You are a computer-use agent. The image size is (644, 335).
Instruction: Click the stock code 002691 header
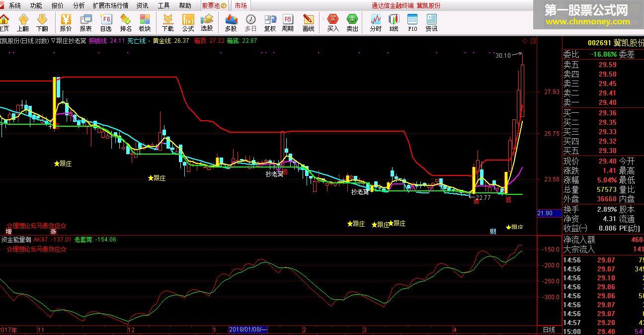[599, 44]
